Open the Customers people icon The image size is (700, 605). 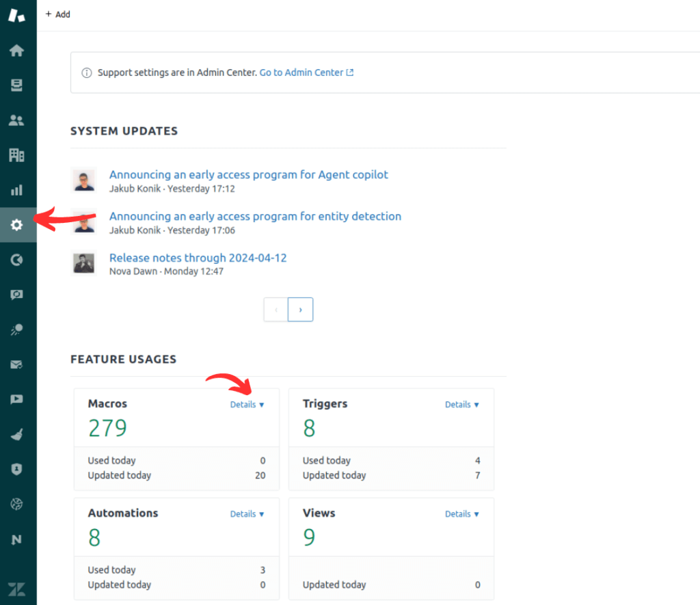pos(17,120)
